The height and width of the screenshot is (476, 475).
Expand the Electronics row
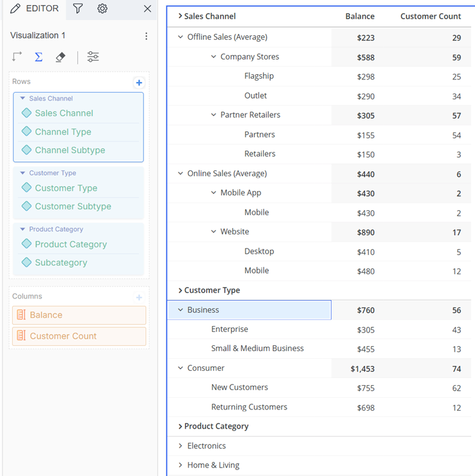[181, 446]
